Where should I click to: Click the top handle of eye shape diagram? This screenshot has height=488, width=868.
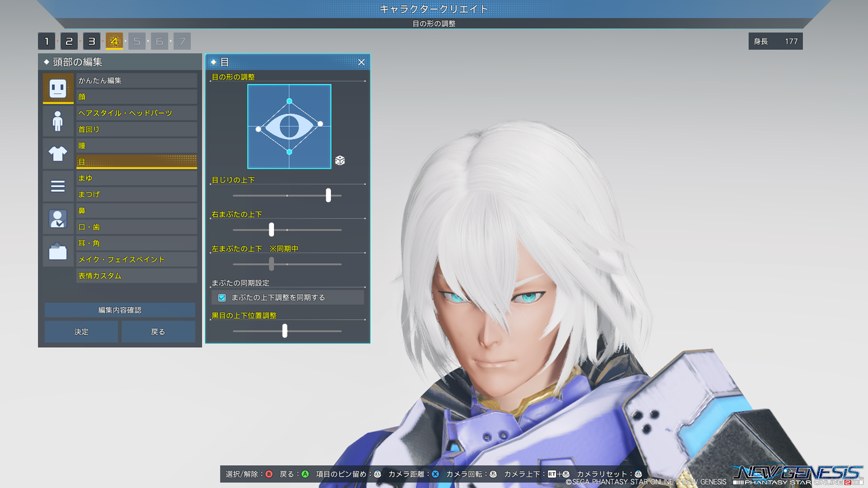pyautogui.click(x=290, y=101)
